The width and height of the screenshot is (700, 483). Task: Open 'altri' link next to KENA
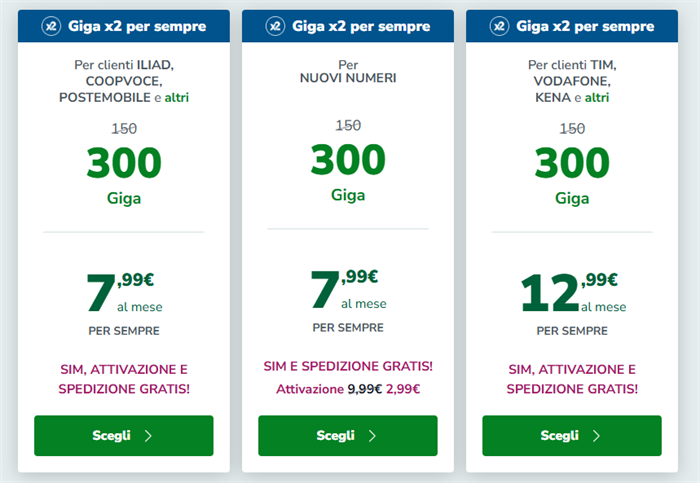point(597,97)
